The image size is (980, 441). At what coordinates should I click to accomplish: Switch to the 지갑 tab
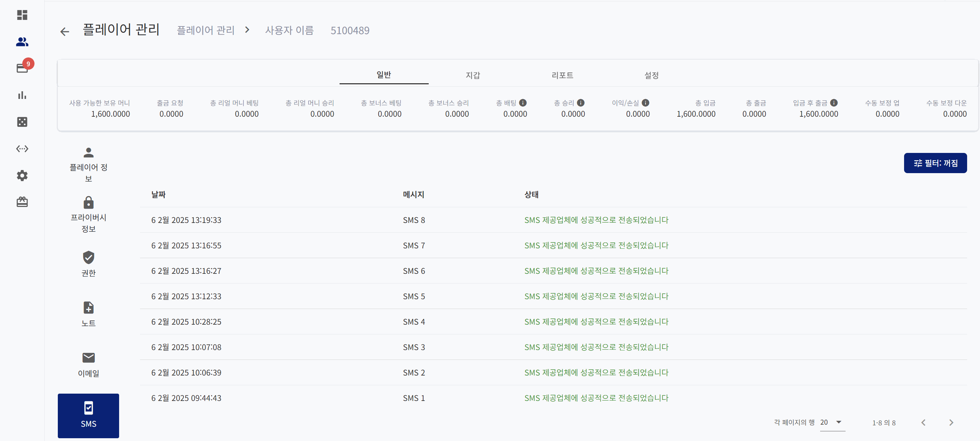point(473,75)
